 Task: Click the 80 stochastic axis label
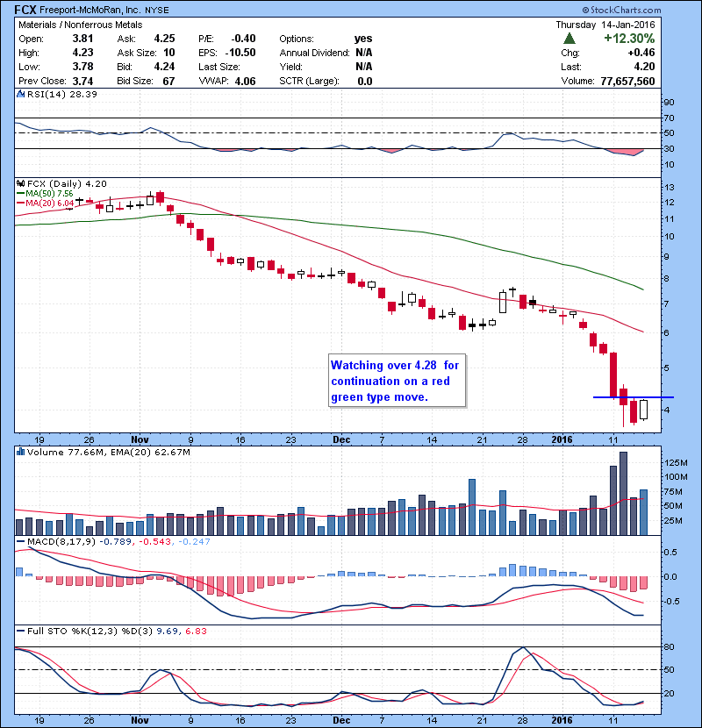(670, 646)
